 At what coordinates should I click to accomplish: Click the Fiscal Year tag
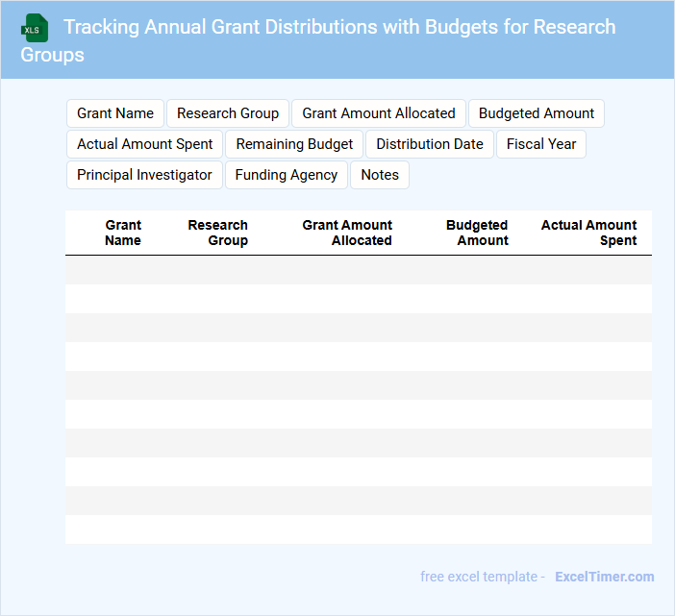click(x=541, y=144)
